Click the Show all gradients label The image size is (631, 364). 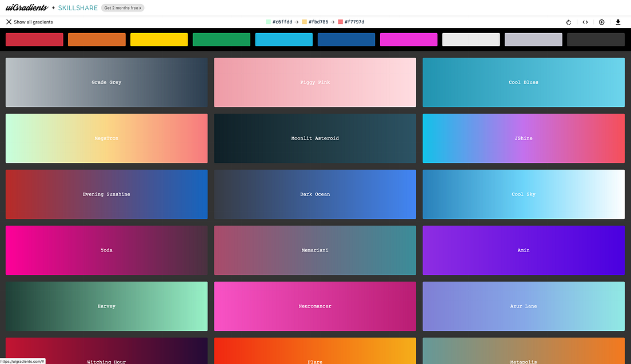(33, 22)
